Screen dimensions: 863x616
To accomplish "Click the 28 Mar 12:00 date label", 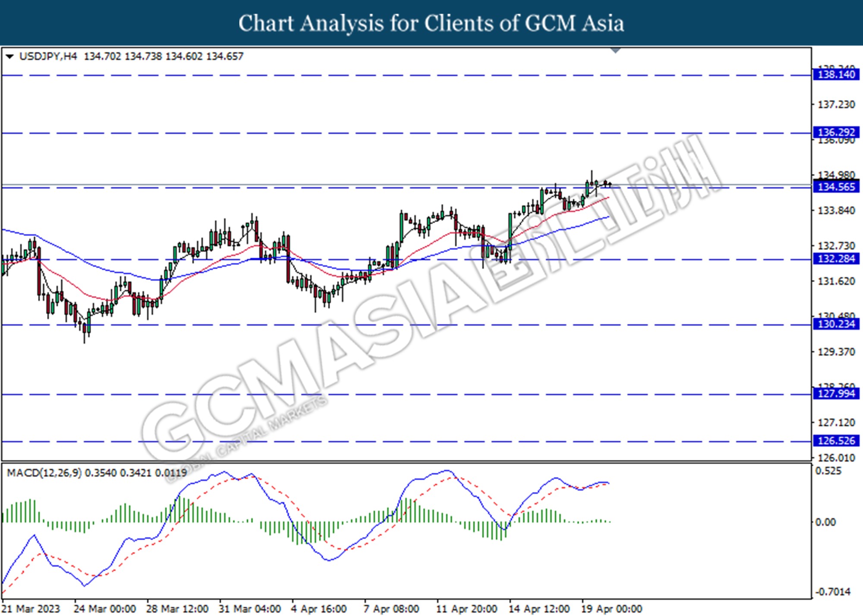I will [177, 609].
